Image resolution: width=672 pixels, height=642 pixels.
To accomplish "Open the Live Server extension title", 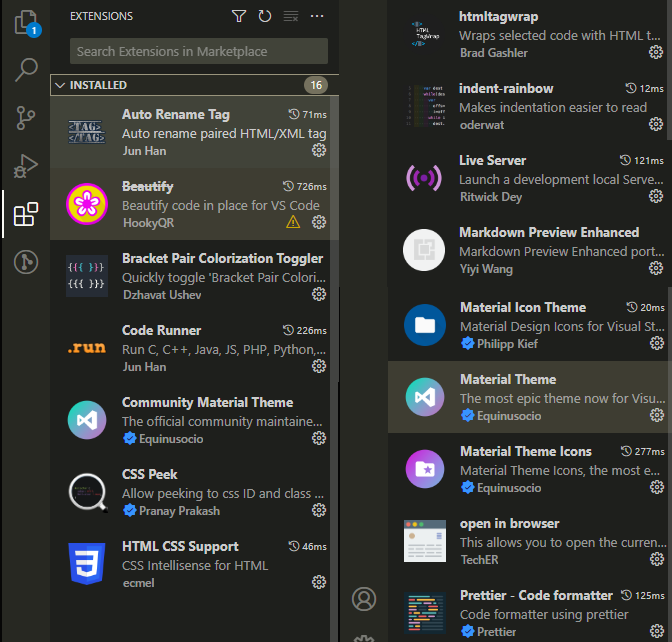I will point(492,161).
